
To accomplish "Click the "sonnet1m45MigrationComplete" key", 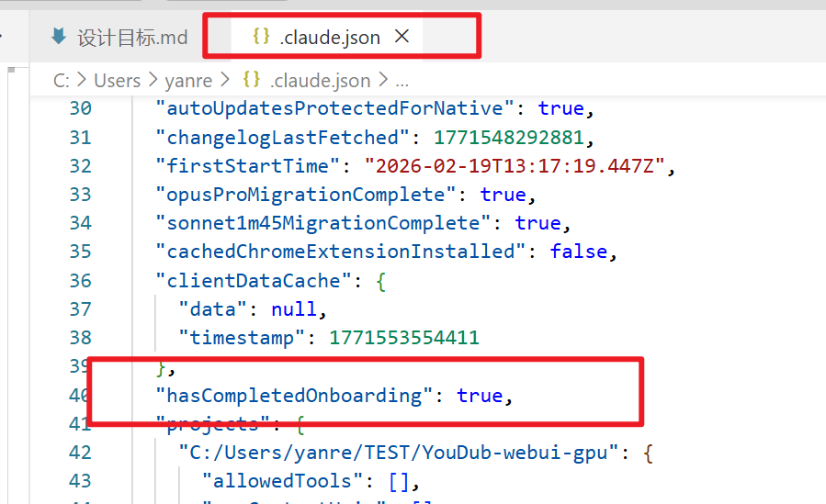I will (x=322, y=223).
